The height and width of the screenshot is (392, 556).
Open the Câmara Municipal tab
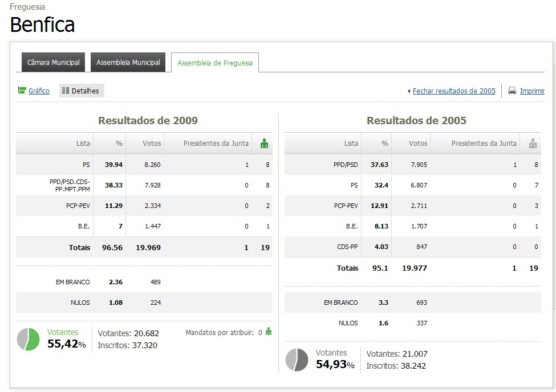(x=53, y=62)
